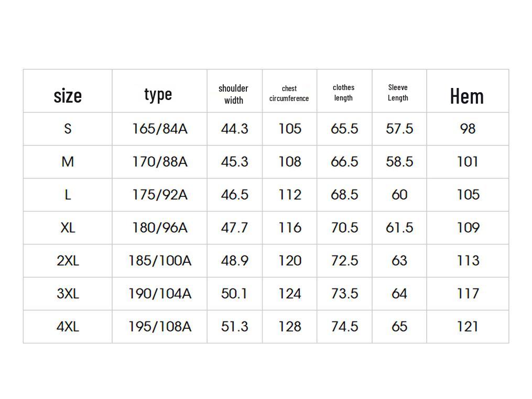Select the 4XL size row label
Image resolution: width=532 pixels, height=399 pixels.
(x=68, y=327)
